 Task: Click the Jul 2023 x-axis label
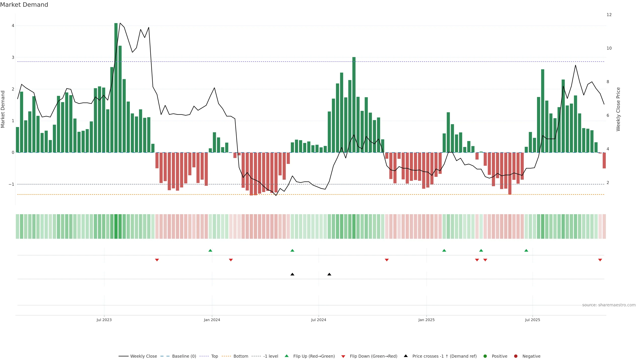104,320
